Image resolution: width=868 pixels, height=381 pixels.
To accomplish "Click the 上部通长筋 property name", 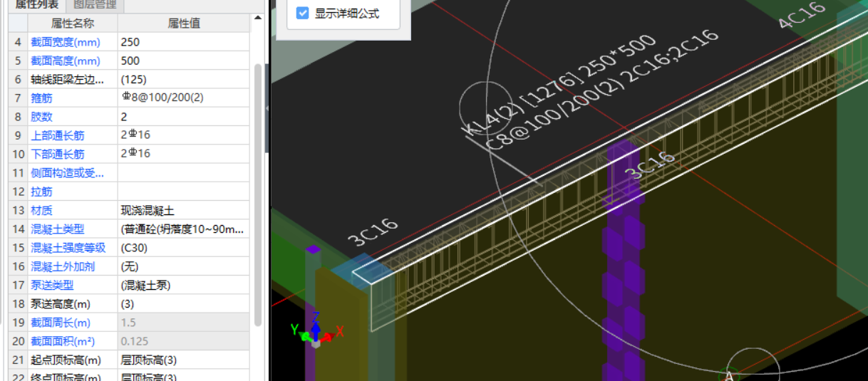I will (x=57, y=135).
